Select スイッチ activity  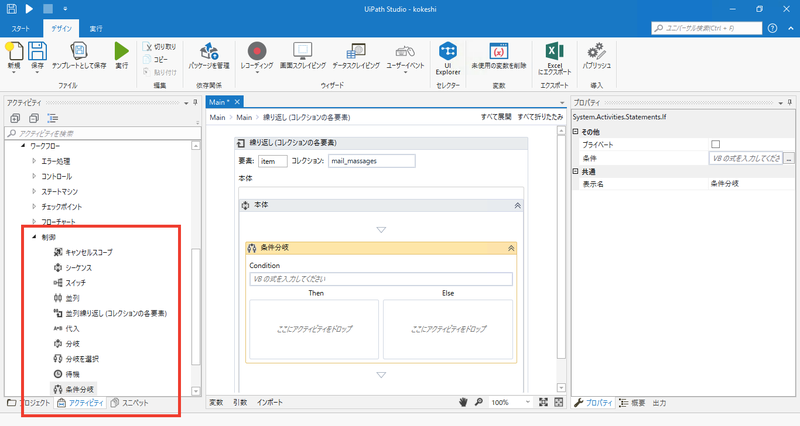[70, 283]
